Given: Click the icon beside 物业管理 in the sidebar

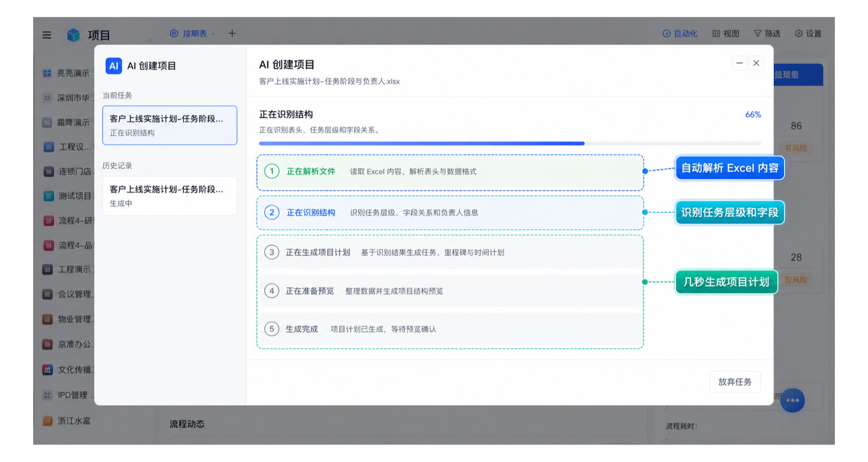Looking at the screenshot, I should [x=48, y=320].
